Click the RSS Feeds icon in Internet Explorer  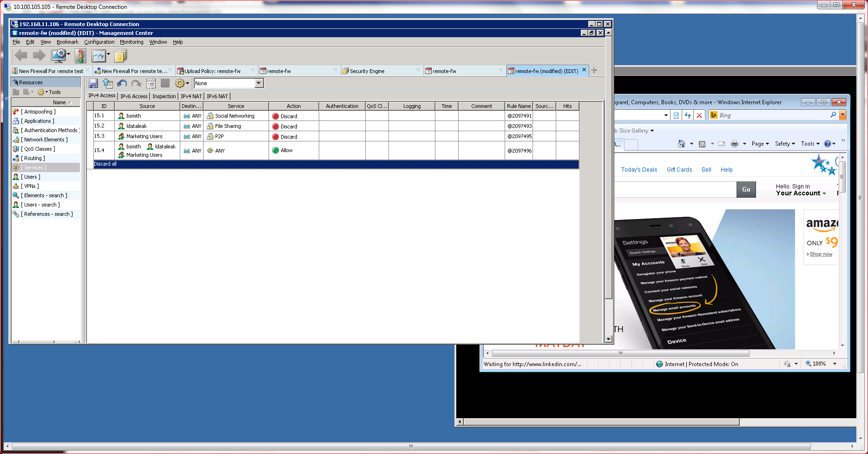[702, 144]
